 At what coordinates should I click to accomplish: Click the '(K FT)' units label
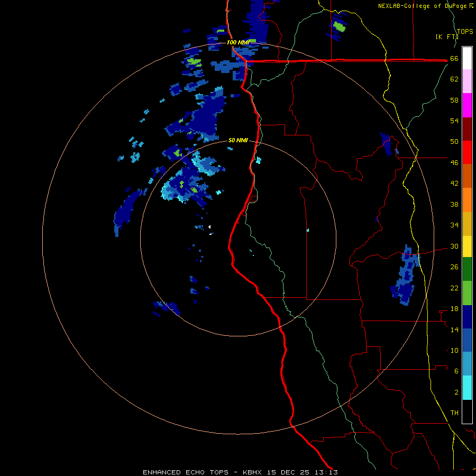447,36
